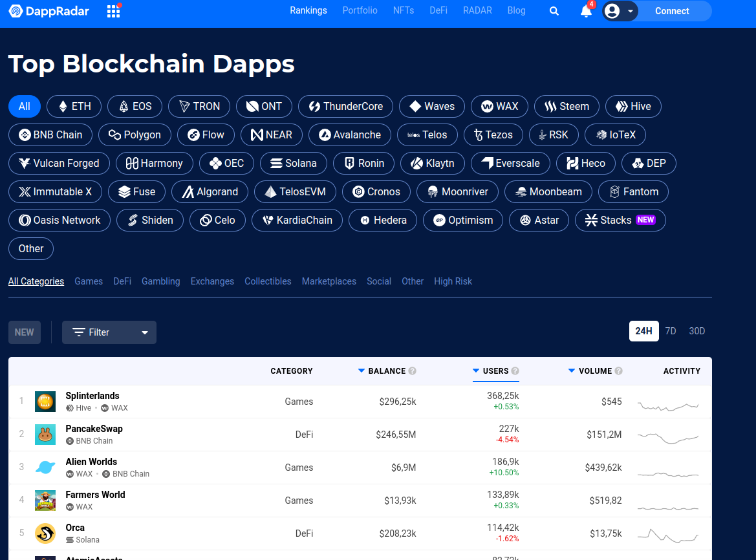Click Volume help question icon
The height and width of the screenshot is (560, 756).
[619, 371]
